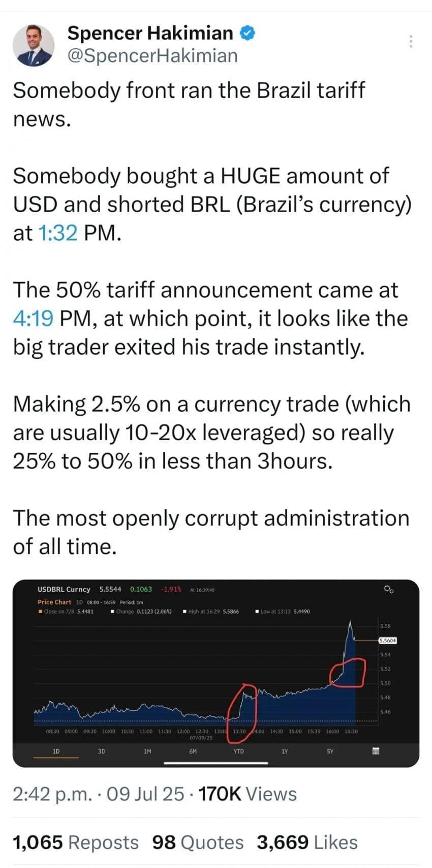Open the @SpencerHakimian handle link

[152, 55]
